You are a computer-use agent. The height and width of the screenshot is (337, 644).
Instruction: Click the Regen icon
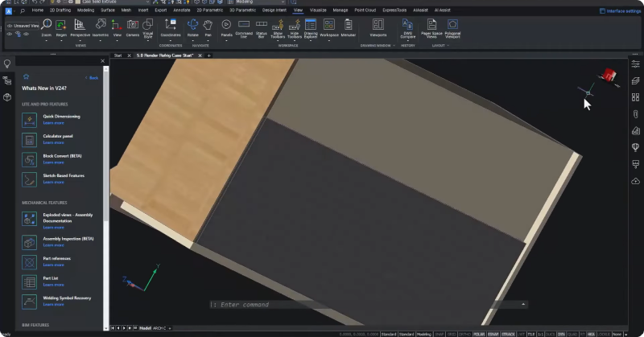coord(61,28)
